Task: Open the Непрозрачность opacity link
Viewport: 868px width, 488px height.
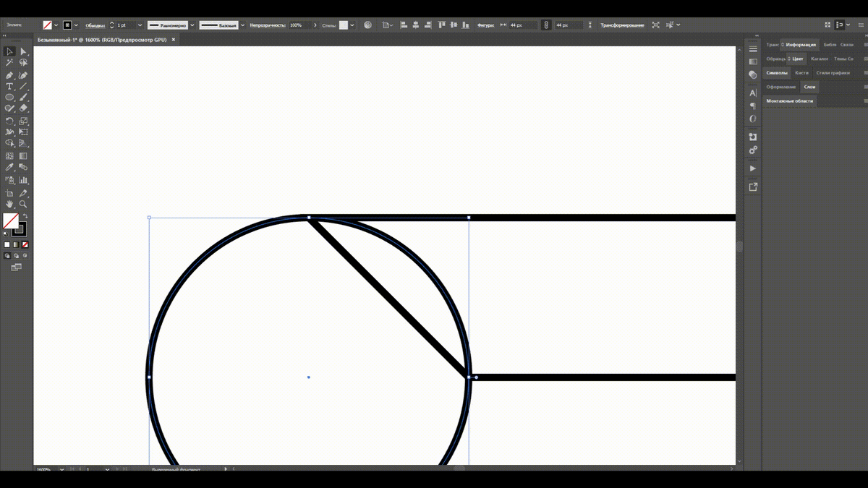Action: coord(267,25)
